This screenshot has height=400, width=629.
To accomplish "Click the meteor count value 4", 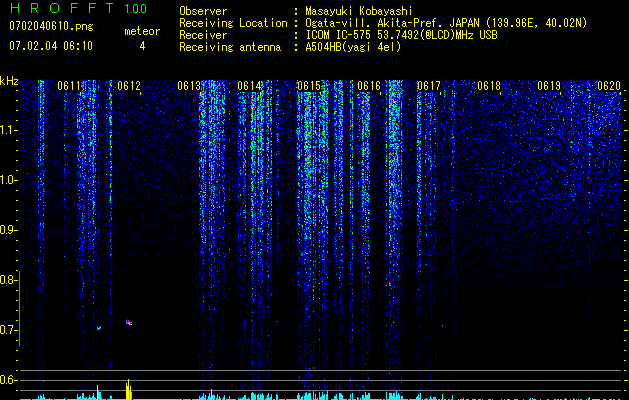I will 142,46.
